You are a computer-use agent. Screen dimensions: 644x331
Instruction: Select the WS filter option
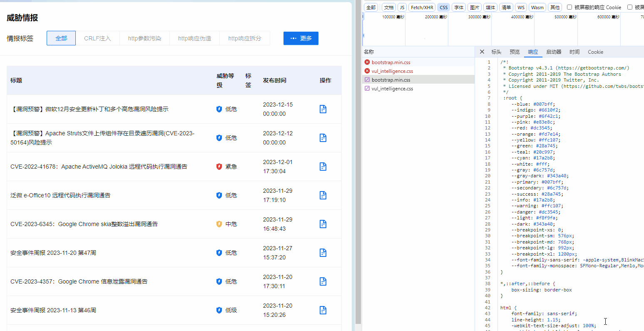(521, 7)
